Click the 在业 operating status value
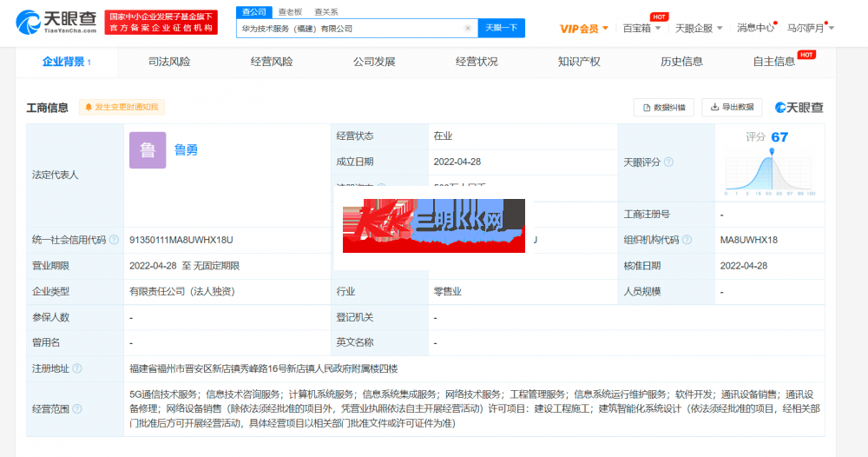The height and width of the screenshot is (457, 868). (443, 136)
